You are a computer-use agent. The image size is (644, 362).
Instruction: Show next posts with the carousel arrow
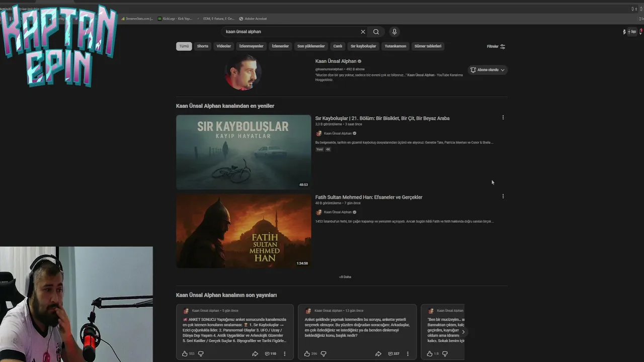[463, 332]
